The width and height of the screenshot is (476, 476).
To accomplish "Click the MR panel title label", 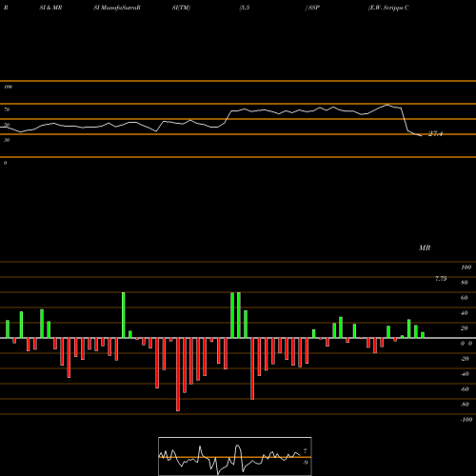I will pyautogui.click(x=425, y=248).
